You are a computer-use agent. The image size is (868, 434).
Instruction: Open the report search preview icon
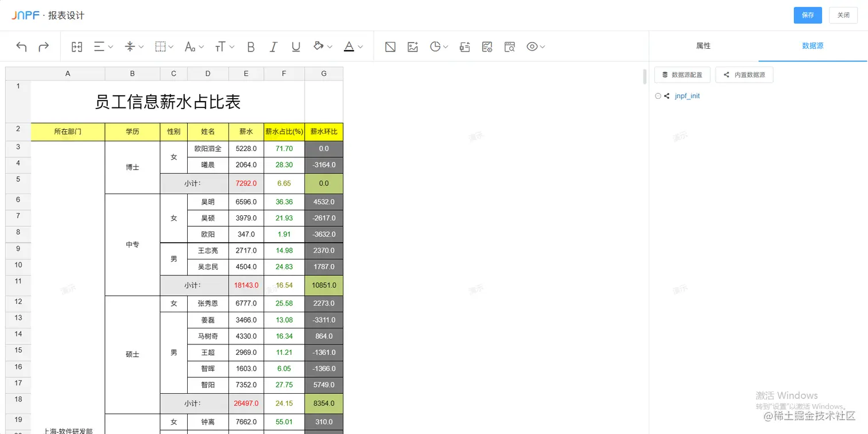(509, 46)
